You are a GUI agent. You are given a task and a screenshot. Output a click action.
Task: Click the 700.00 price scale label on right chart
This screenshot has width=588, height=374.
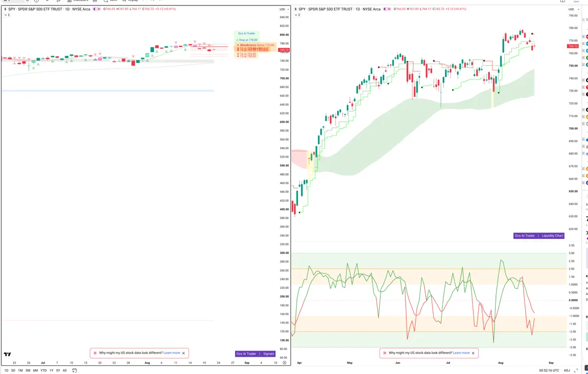click(x=573, y=128)
